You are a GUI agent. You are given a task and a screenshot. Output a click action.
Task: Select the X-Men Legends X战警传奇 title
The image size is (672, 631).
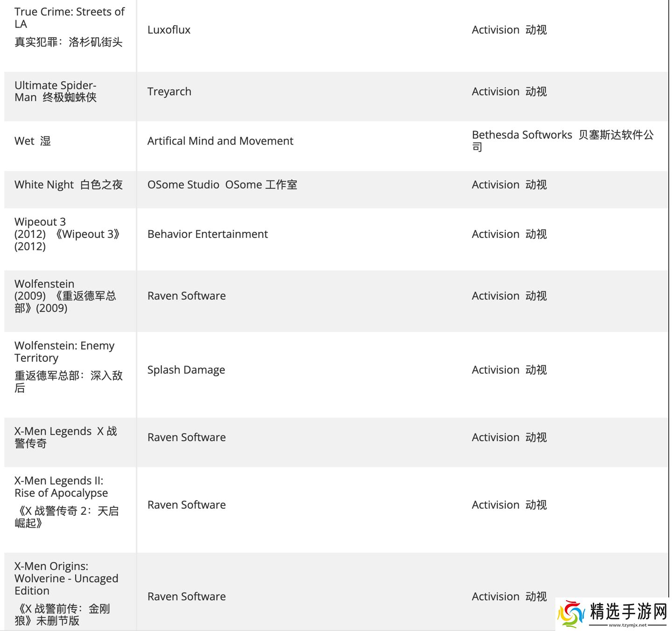click(65, 437)
